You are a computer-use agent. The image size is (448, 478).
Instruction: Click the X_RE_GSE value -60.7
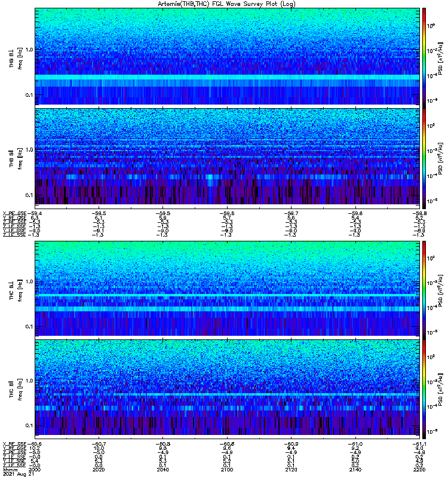(99, 444)
